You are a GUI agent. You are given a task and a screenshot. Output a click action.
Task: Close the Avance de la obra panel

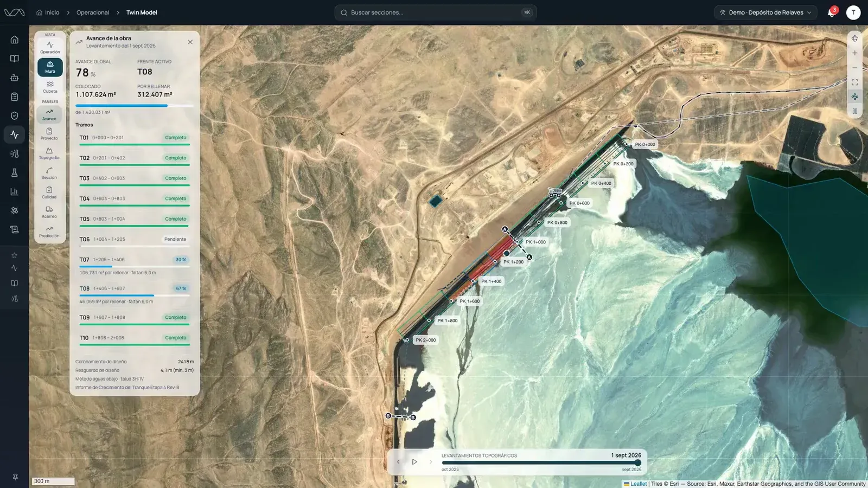(190, 42)
